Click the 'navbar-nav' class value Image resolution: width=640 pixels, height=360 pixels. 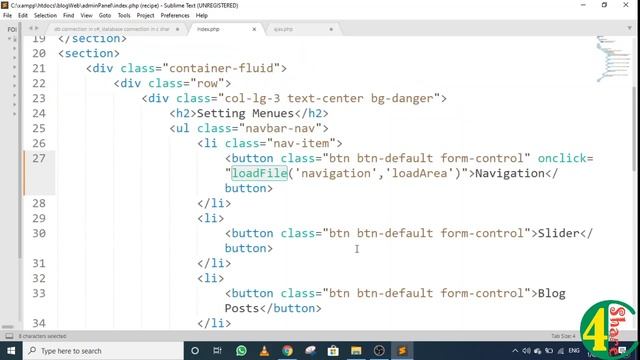pos(280,129)
